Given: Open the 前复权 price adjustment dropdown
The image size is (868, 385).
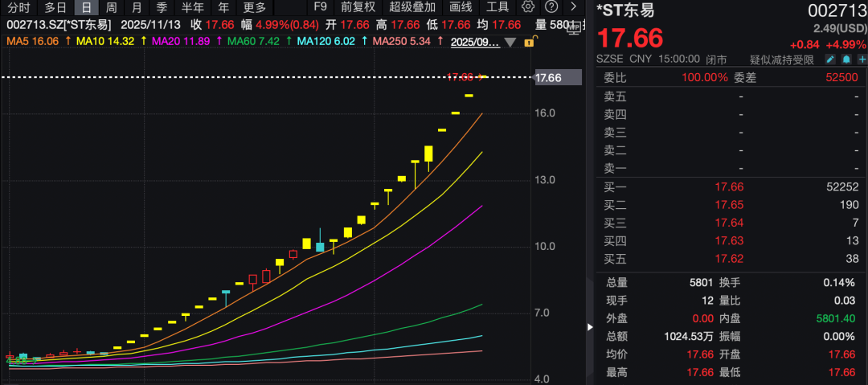Looking at the screenshot, I should [x=358, y=7].
